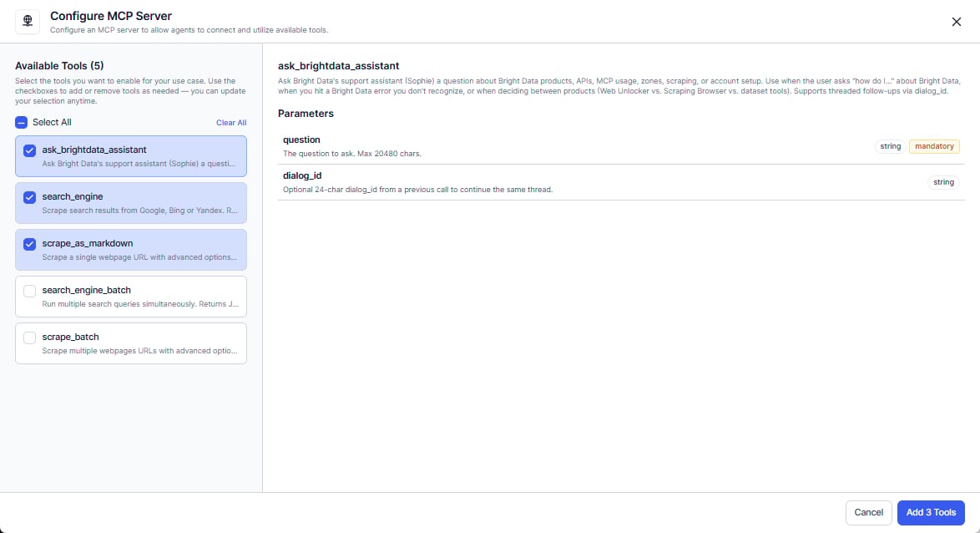Click description 'The question to ask. Max 20480 chars.'
Viewport: 980px width, 533px height.
tap(352, 154)
